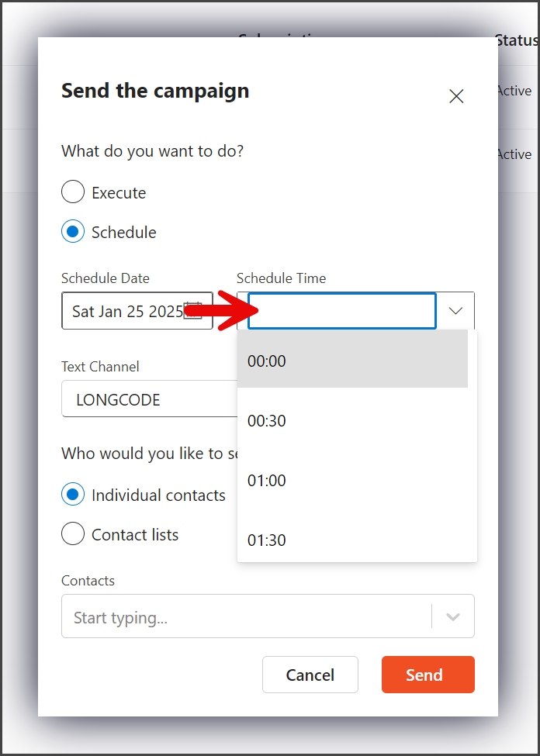Select the Schedule radio option

(73, 232)
